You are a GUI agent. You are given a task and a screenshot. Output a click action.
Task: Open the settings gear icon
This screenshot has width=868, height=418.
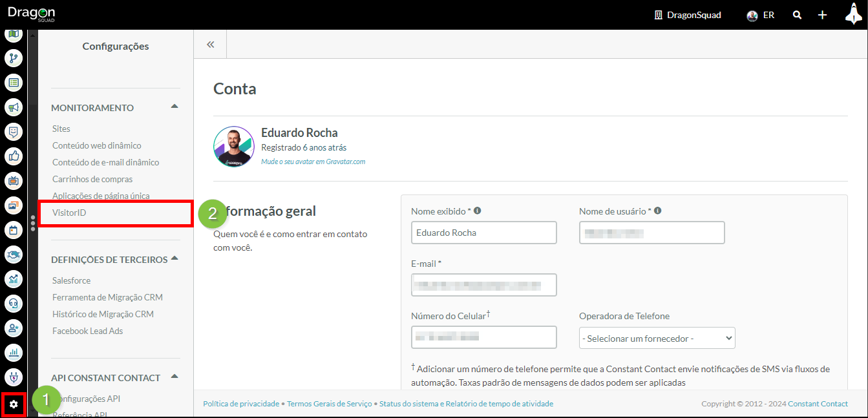tap(14, 404)
